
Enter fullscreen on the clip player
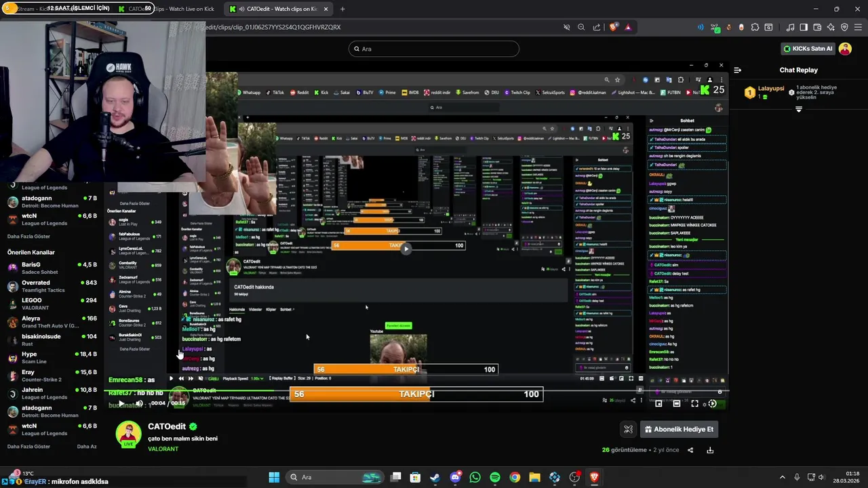[694, 403]
